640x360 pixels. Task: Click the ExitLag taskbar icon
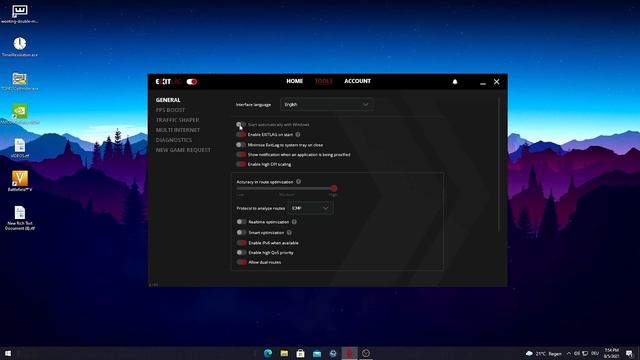349,353
